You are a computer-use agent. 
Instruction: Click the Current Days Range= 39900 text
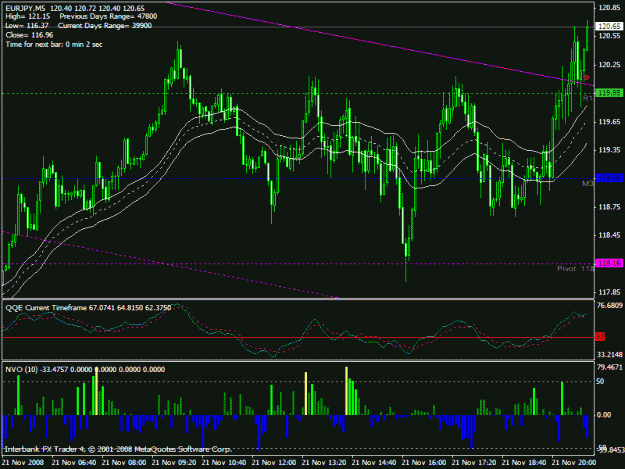point(105,26)
